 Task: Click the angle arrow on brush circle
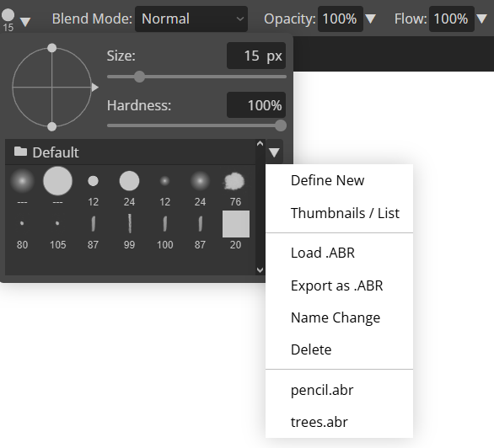coord(94,88)
